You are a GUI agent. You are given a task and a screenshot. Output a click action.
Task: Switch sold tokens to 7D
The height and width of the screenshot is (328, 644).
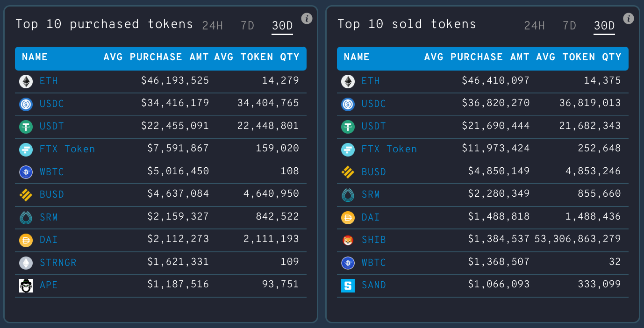[x=570, y=26]
